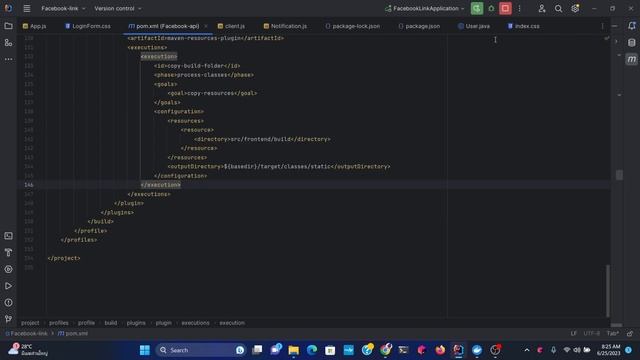Open the Database tool window
Screen dimensions: 640x360
coord(631,43)
